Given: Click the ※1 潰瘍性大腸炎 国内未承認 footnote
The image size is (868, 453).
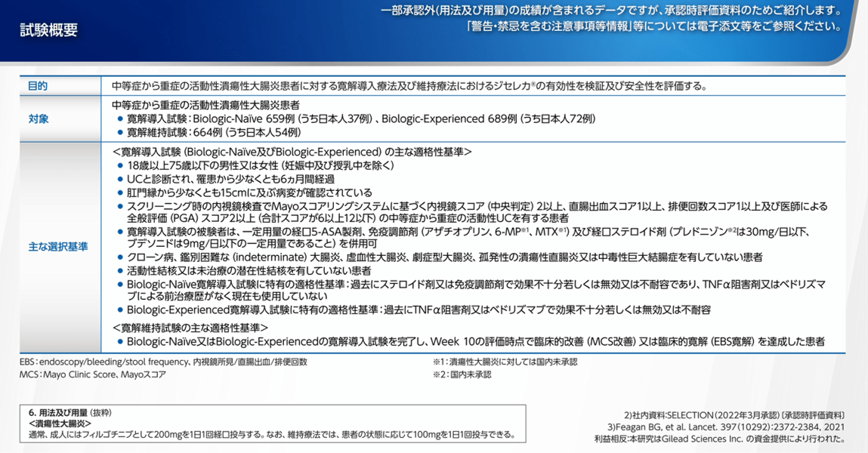Looking at the screenshot, I should point(505,362).
